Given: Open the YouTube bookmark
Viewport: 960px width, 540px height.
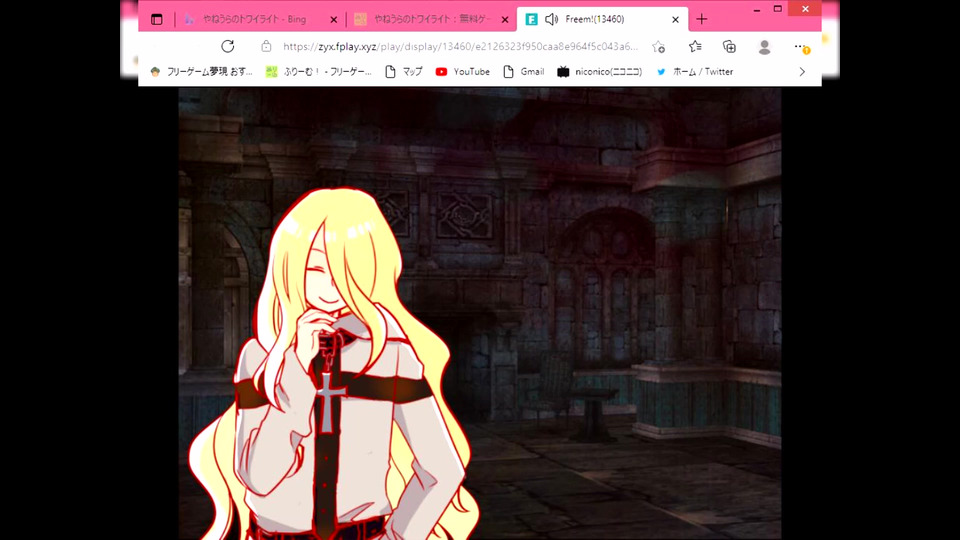Looking at the screenshot, I should tap(462, 72).
